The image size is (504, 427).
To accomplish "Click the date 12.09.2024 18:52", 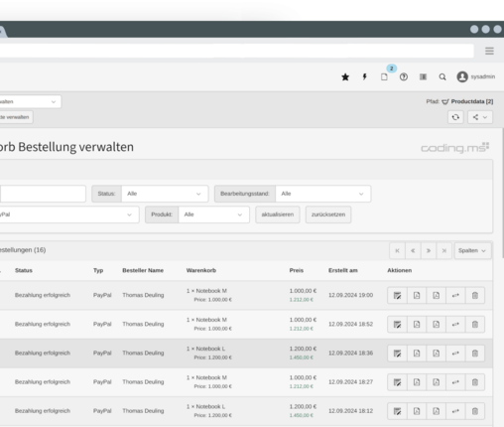I will click(x=350, y=324).
